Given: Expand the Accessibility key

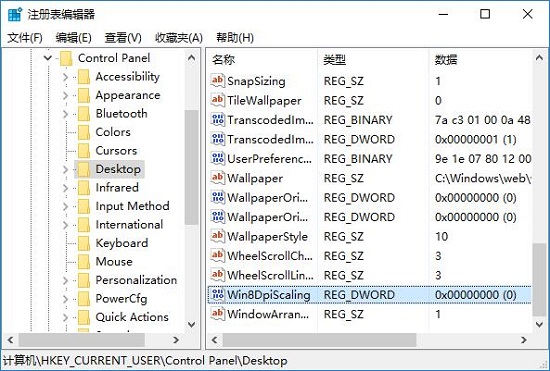Looking at the screenshot, I should pos(66,77).
